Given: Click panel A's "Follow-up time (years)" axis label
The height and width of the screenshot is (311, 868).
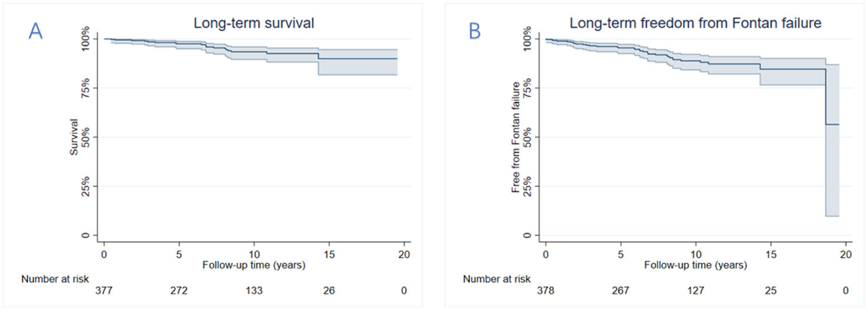Looking at the screenshot, I should click(x=254, y=265).
